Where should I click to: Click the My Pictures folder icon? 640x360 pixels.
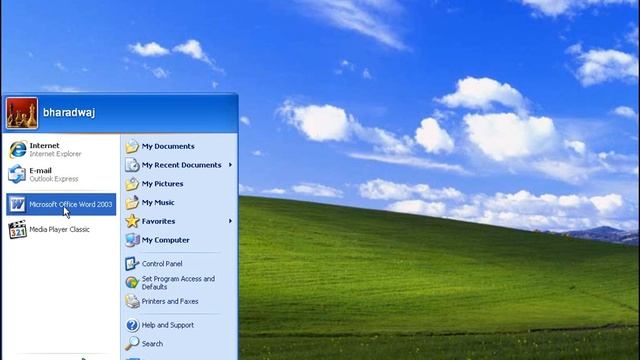132,184
